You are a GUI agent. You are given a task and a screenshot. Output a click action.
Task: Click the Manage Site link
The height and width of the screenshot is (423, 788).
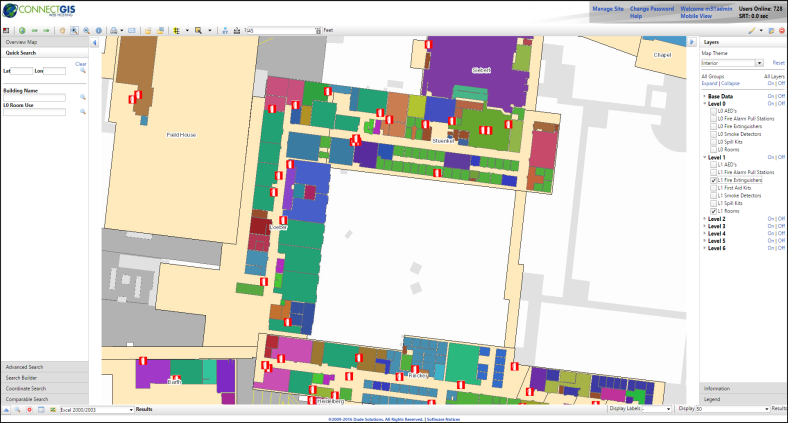pos(608,8)
